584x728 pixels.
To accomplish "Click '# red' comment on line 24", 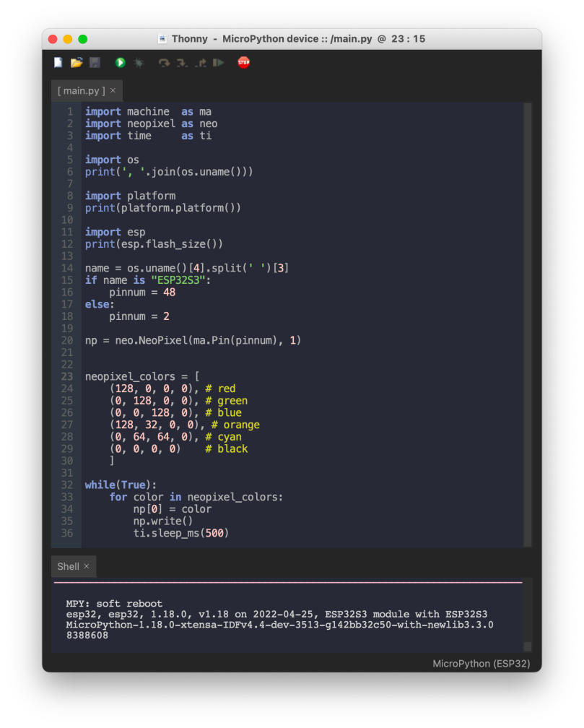I will [x=220, y=389].
